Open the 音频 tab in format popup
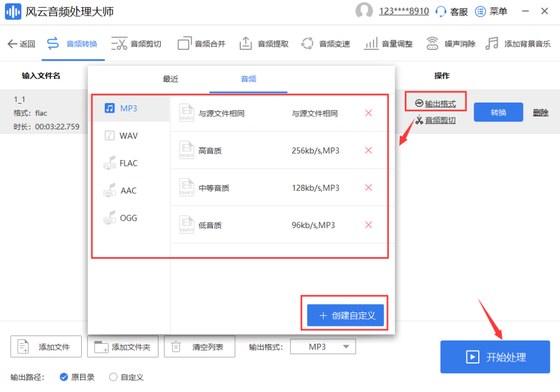The width and height of the screenshot is (560, 392). 248,79
